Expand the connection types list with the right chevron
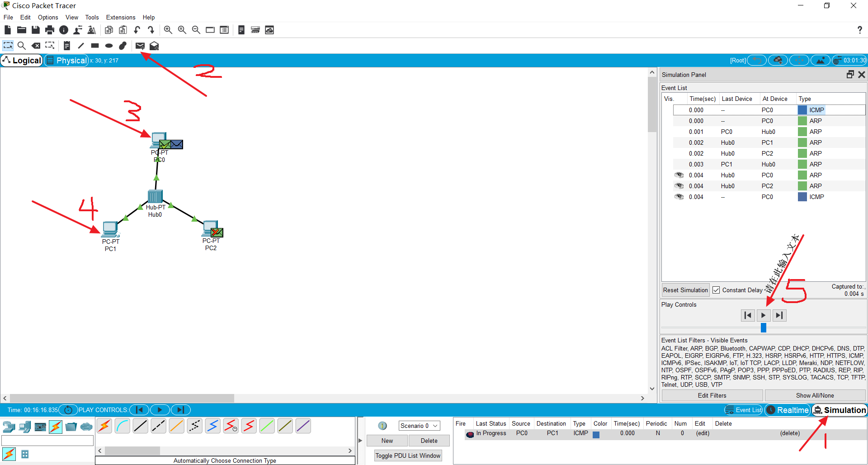Image resolution: width=868 pixels, height=465 pixels. tap(350, 451)
